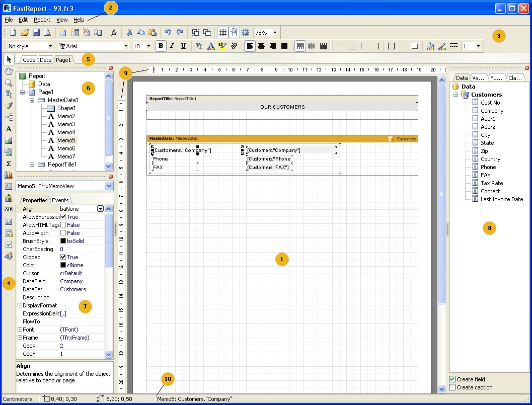Open the Report menu
This screenshot has height=405, width=532.
42,20
